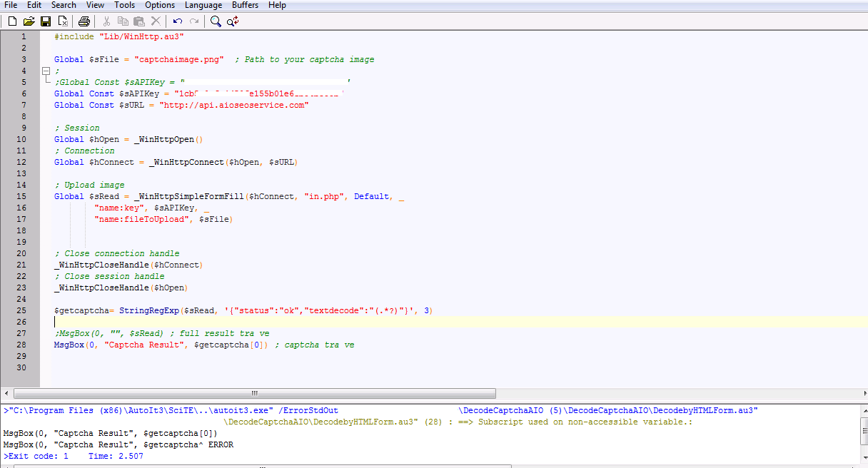Open the View menu
Image resolution: width=868 pixels, height=468 pixels.
click(x=95, y=5)
